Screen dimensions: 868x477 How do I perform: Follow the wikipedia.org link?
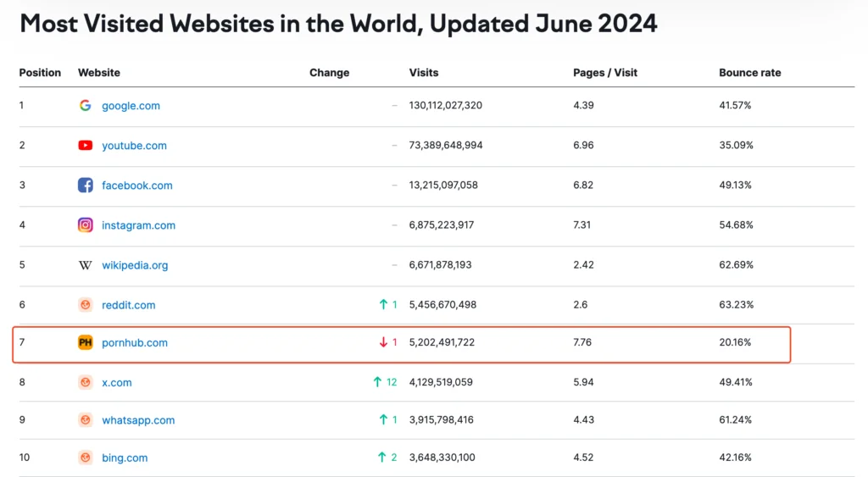coord(135,265)
